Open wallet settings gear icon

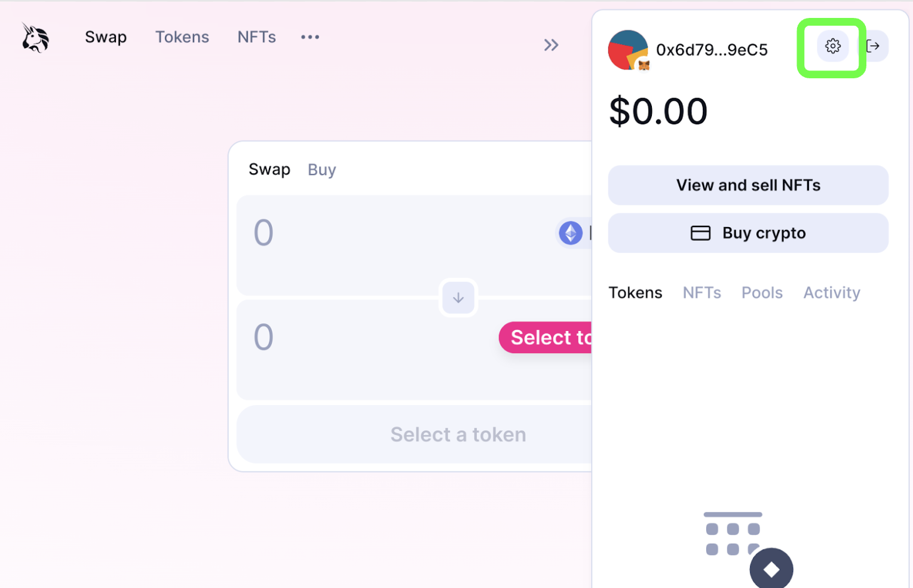point(832,46)
